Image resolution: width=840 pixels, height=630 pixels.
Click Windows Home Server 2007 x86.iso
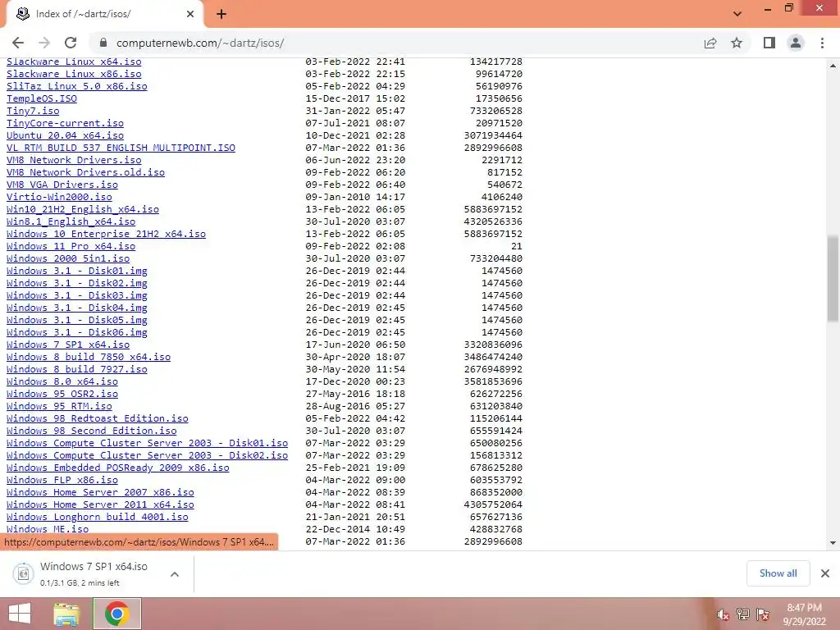(x=100, y=493)
